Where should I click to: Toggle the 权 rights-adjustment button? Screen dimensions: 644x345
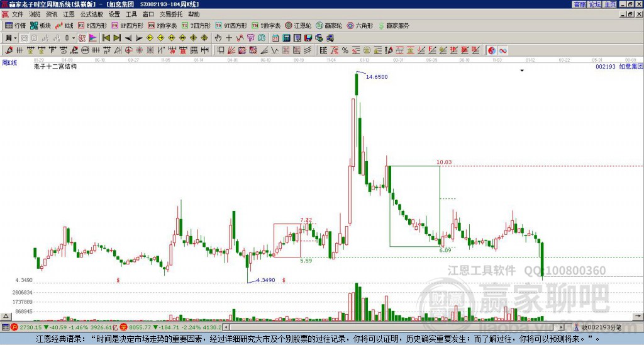(82, 38)
